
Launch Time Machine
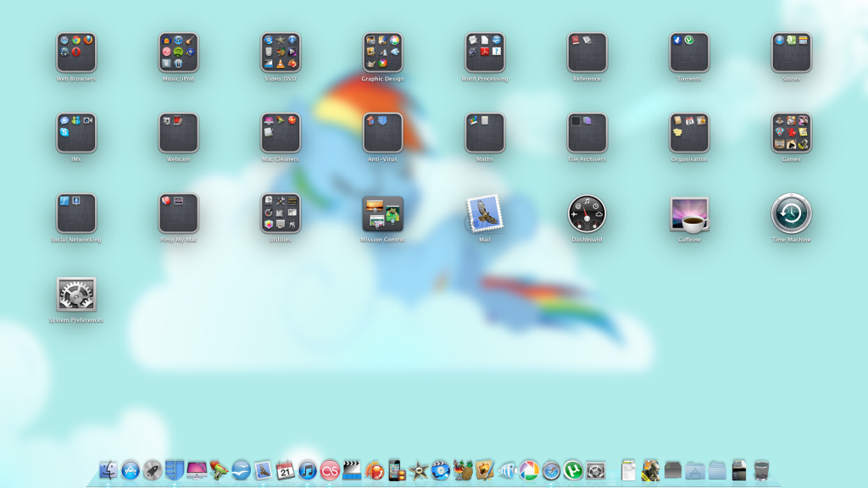791,213
